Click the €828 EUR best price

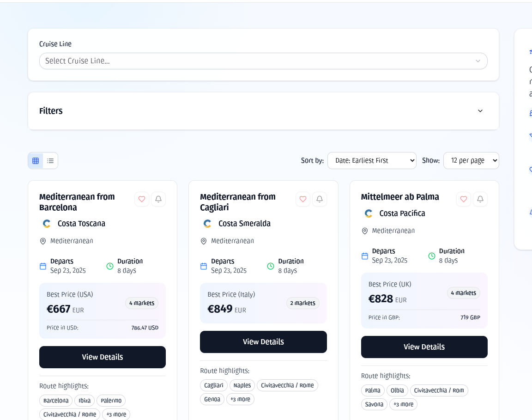[x=387, y=299]
